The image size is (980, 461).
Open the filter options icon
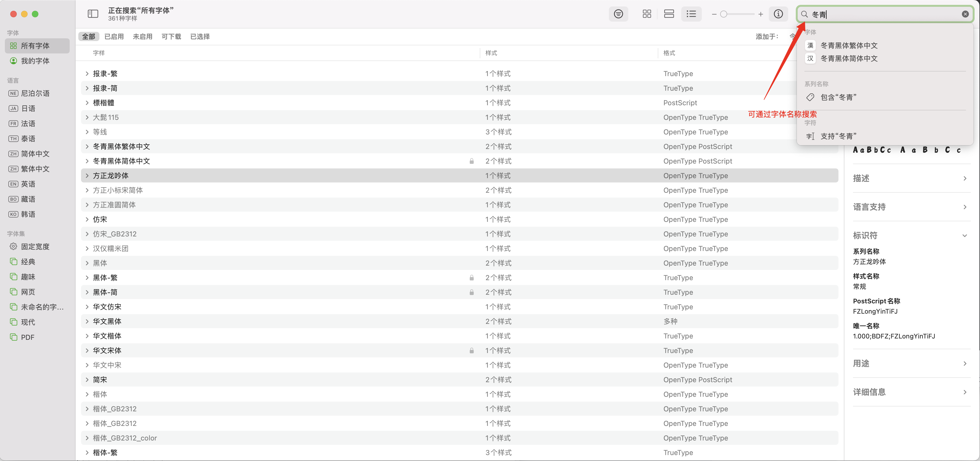(619, 14)
